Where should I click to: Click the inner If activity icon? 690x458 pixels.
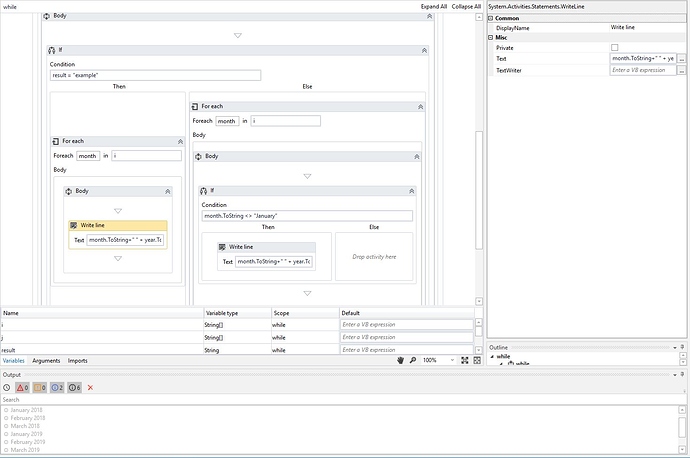pos(203,191)
